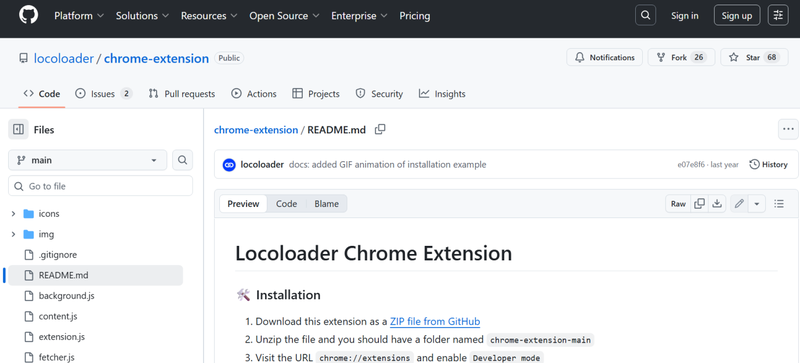Select the Blame view
The image size is (800, 363).
tap(327, 204)
